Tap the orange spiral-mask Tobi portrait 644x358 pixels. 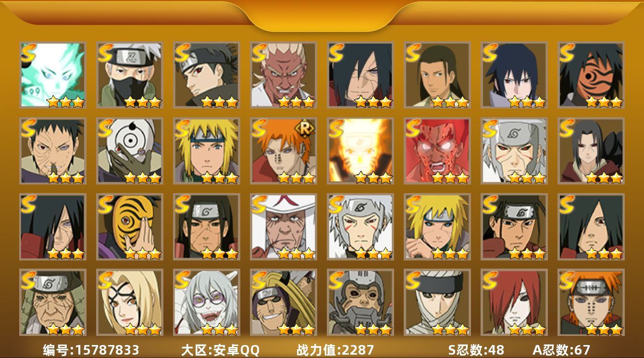591,74
